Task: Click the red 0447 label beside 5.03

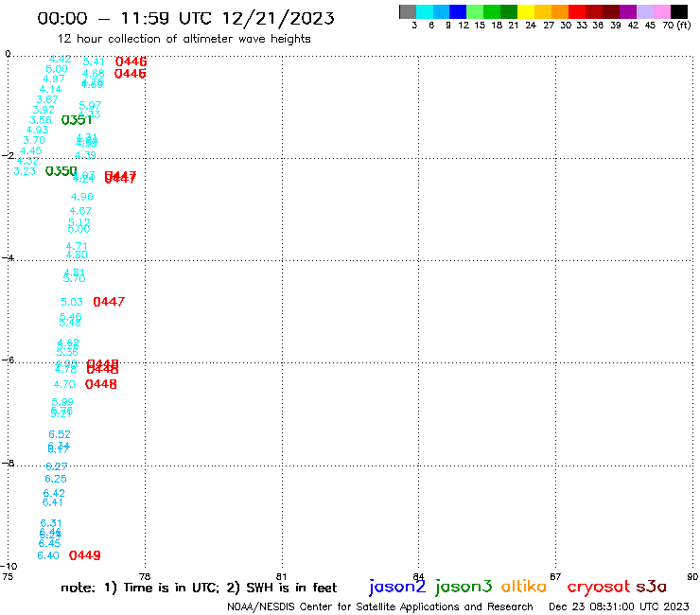Action: coord(109,302)
